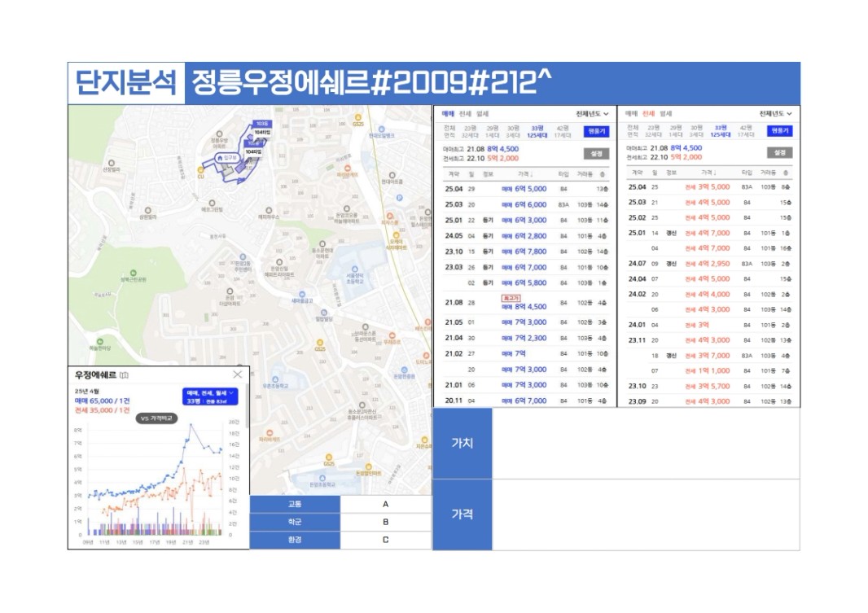Image resolution: width=868 pixels, height=613 pixels.
Task: Click the 매매 8억 4,500 record-high row
Action: pos(526,303)
